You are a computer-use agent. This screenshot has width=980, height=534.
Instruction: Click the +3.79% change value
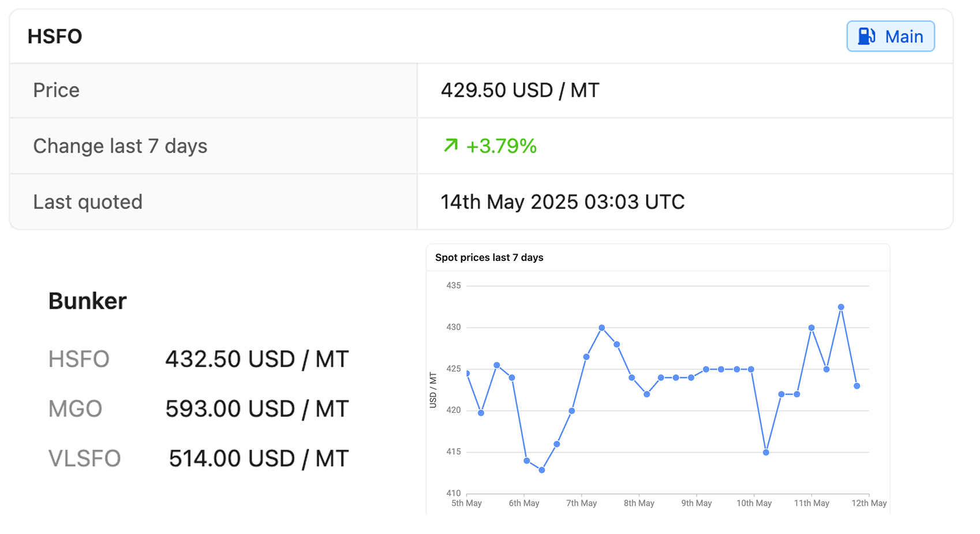pos(501,146)
